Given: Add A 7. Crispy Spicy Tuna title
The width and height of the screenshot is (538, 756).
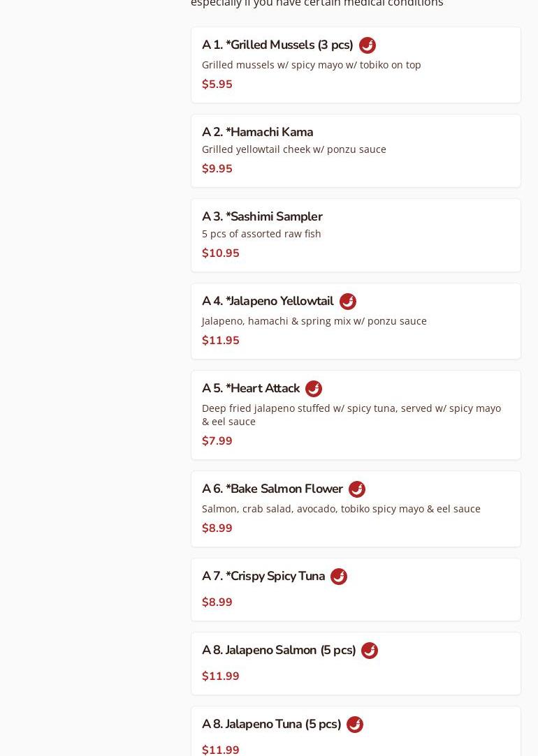Looking at the screenshot, I should coord(263,577).
